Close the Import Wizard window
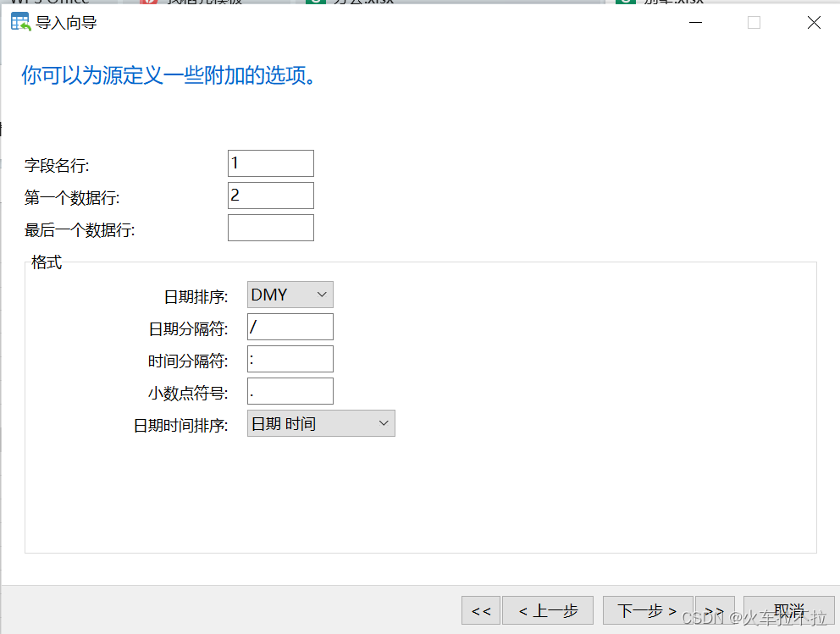Image resolution: width=840 pixels, height=634 pixels. click(814, 23)
